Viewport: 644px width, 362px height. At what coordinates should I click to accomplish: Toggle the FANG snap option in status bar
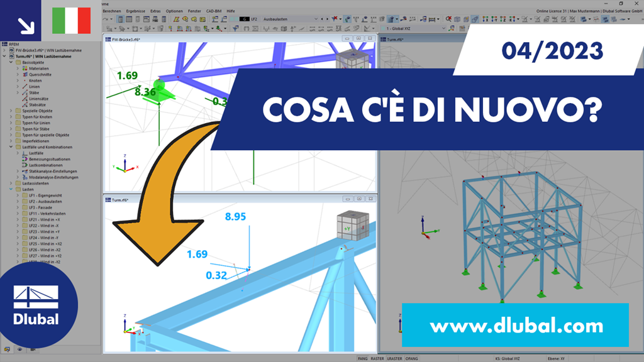[x=362, y=359]
